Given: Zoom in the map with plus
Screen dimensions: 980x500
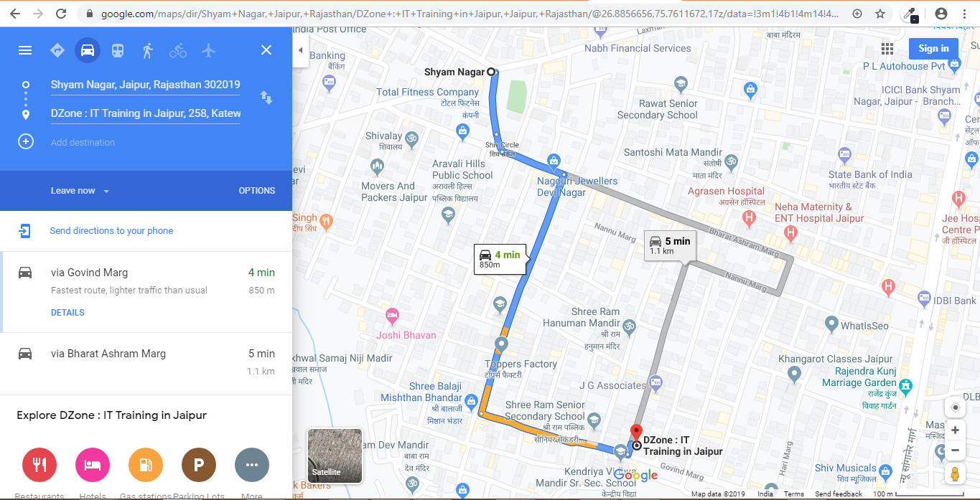Looking at the screenshot, I should pyautogui.click(x=955, y=430).
